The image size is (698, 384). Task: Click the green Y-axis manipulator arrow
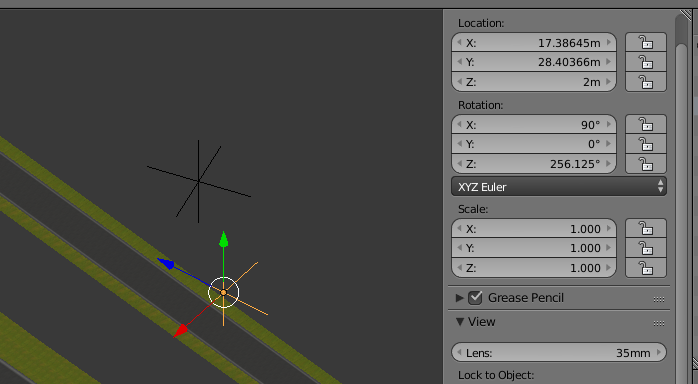[223, 239]
